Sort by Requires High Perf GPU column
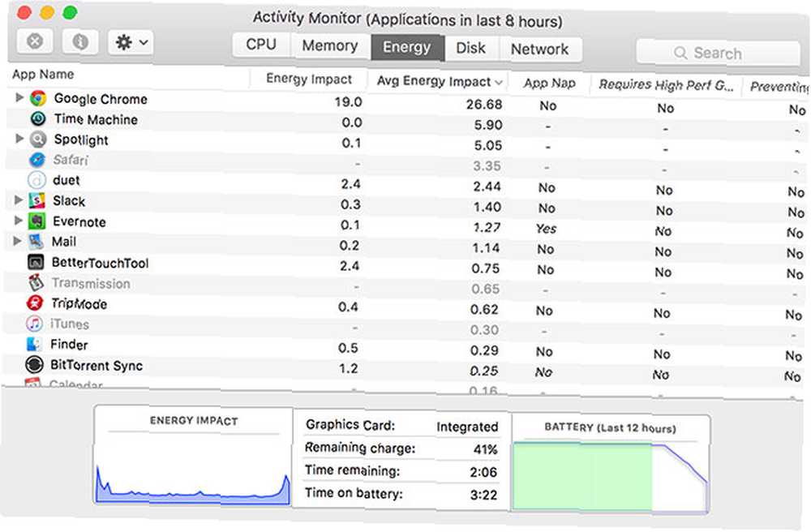Viewport: 811px width, 532px height. [x=666, y=85]
